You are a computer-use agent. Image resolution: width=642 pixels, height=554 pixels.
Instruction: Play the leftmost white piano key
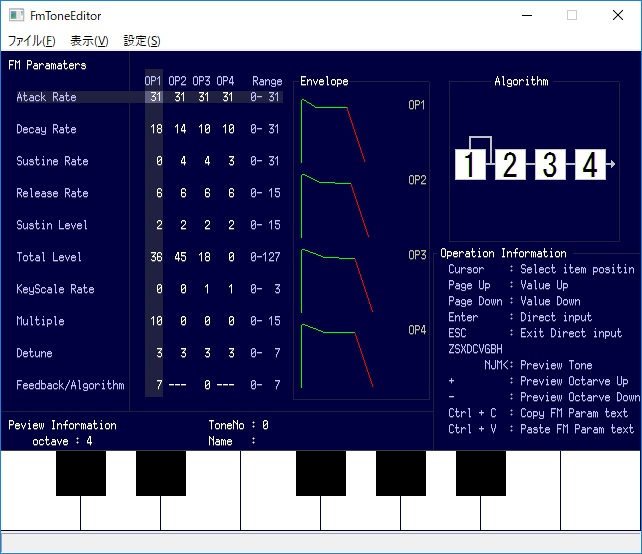point(40,512)
